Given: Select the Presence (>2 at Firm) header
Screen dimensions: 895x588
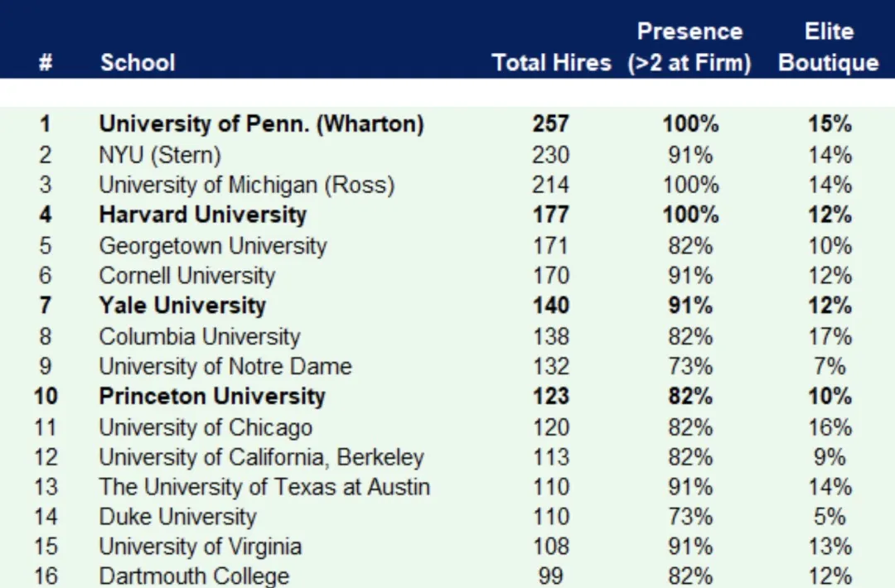Looking at the screenshot, I should tap(689, 47).
